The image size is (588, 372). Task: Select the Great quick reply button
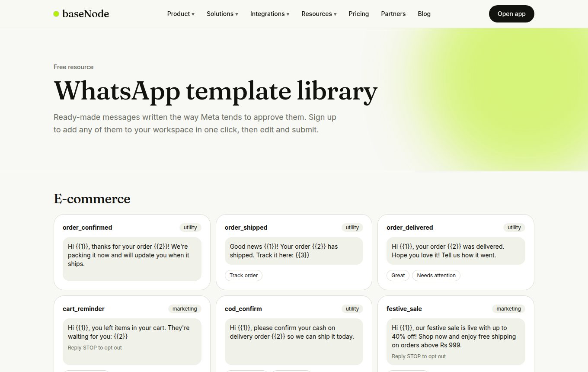(398, 276)
